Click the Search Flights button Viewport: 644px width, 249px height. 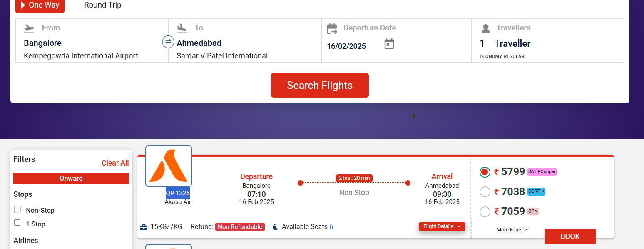320,85
